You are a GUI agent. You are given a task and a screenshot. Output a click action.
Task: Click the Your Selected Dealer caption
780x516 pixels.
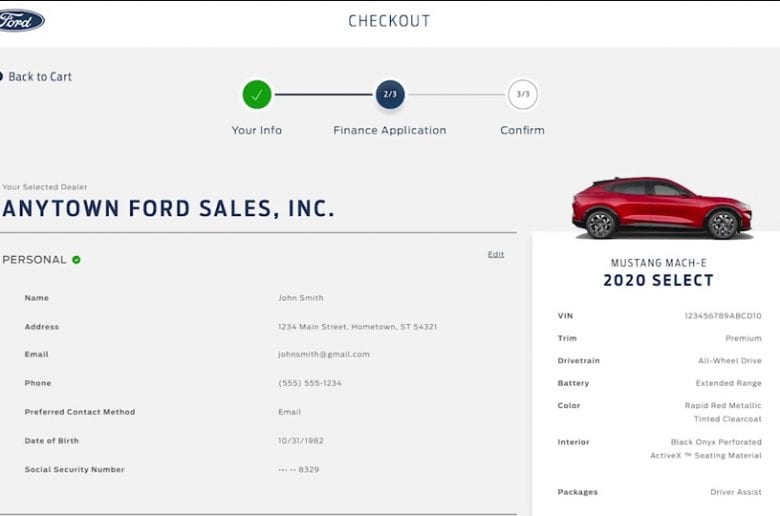[45, 187]
